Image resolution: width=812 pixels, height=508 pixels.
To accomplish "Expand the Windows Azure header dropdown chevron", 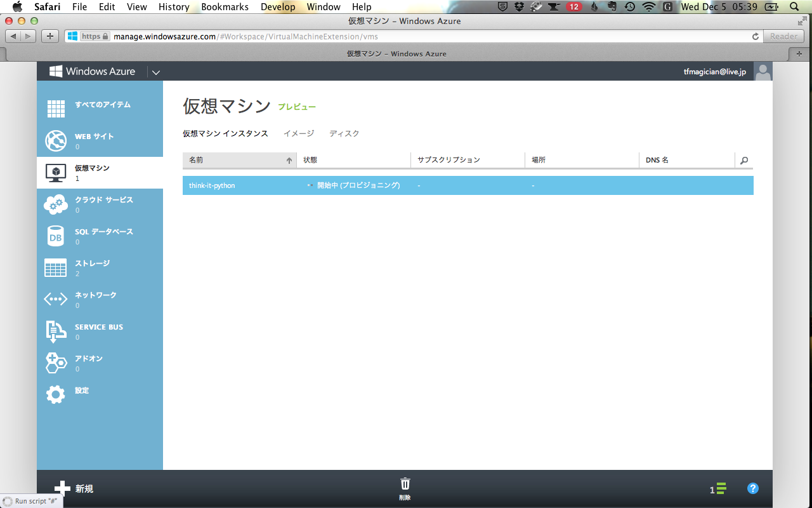I will coord(156,72).
